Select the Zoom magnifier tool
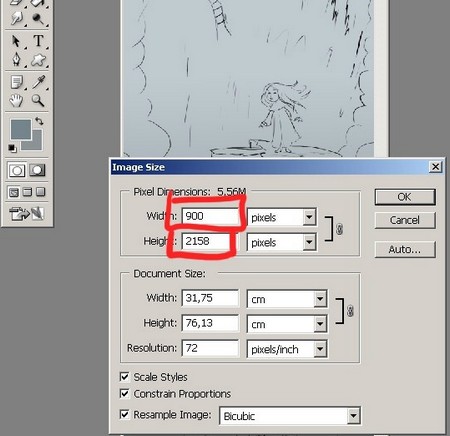Screen dimensions: 450x436 coord(39,100)
